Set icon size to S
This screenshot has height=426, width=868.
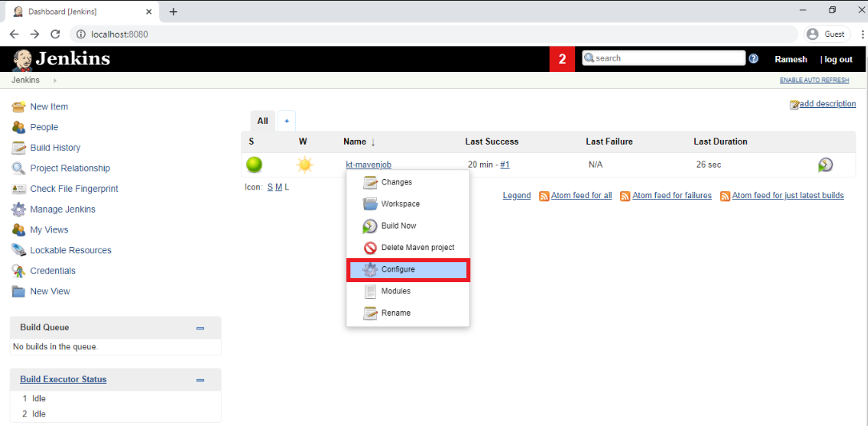click(270, 187)
